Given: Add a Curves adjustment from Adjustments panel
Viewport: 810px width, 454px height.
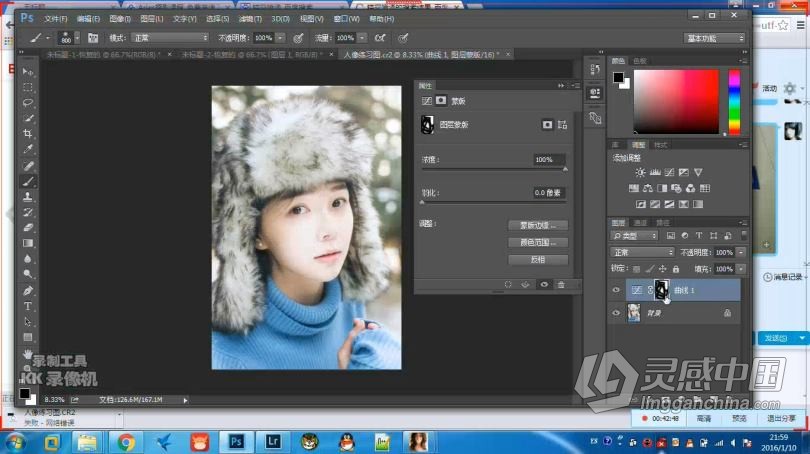Looking at the screenshot, I should pyautogui.click(x=669, y=173).
